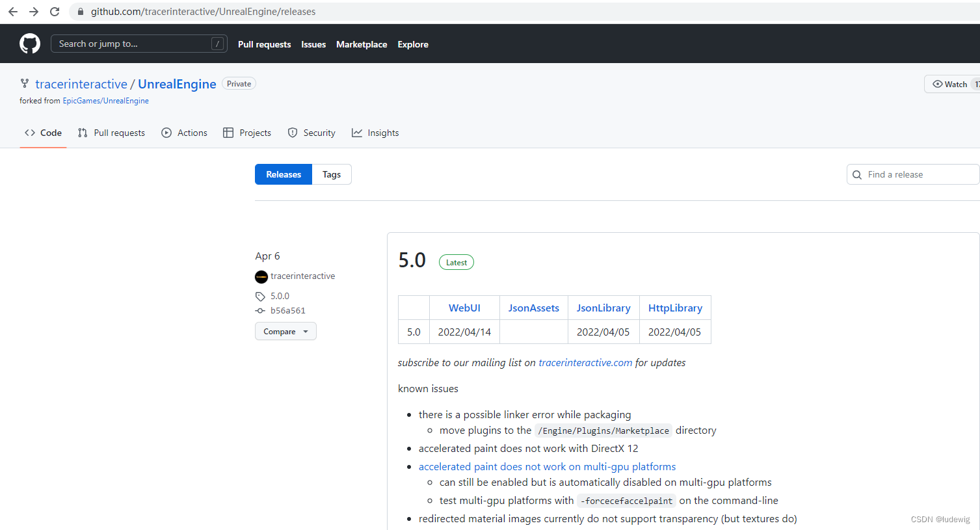Click the padlock site info icon
Screen dimensions: 980x530
coord(81,12)
